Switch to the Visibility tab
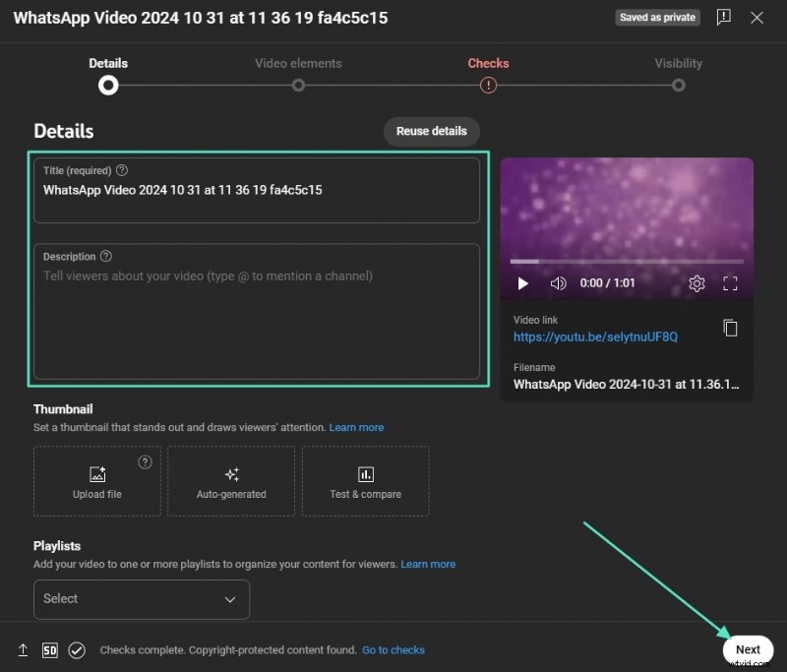This screenshot has width=787, height=672. 678,86
